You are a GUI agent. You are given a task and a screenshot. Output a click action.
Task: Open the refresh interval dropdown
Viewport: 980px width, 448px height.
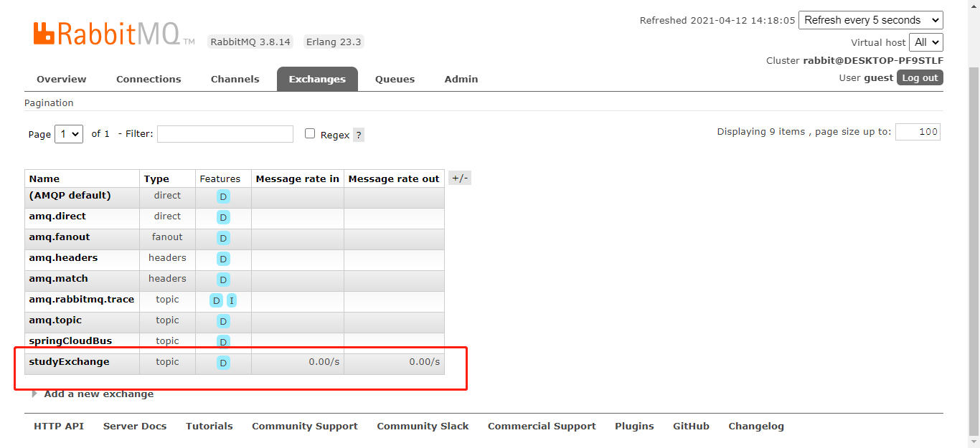point(871,20)
